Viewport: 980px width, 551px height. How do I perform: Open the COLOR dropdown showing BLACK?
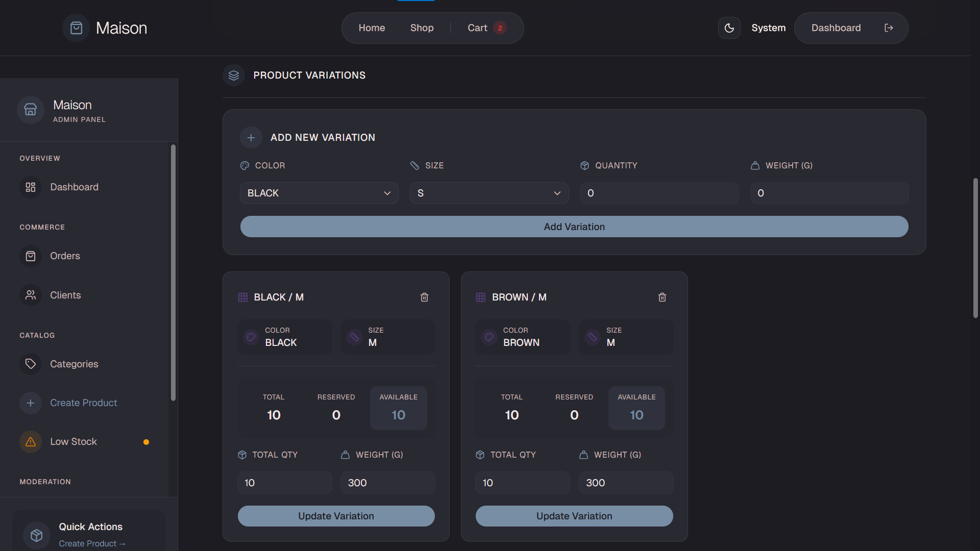coord(319,193)
